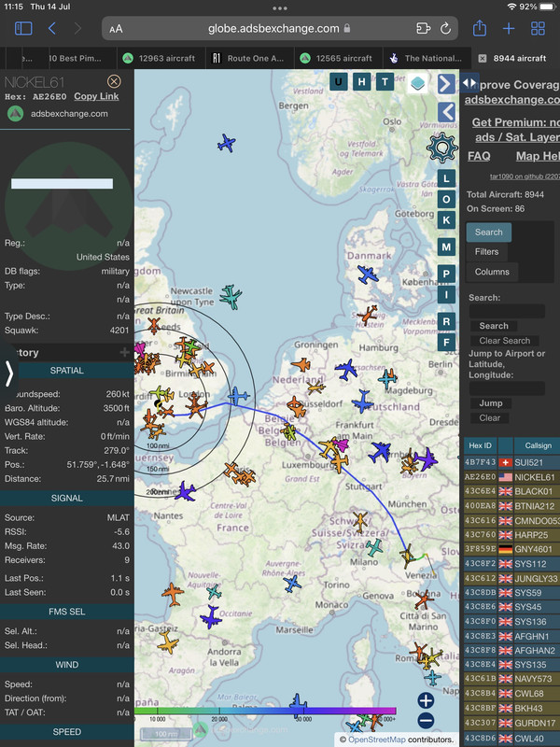Toggle the U map button
The width and height of the screenshot is (560, 747).
coord(338,81)
